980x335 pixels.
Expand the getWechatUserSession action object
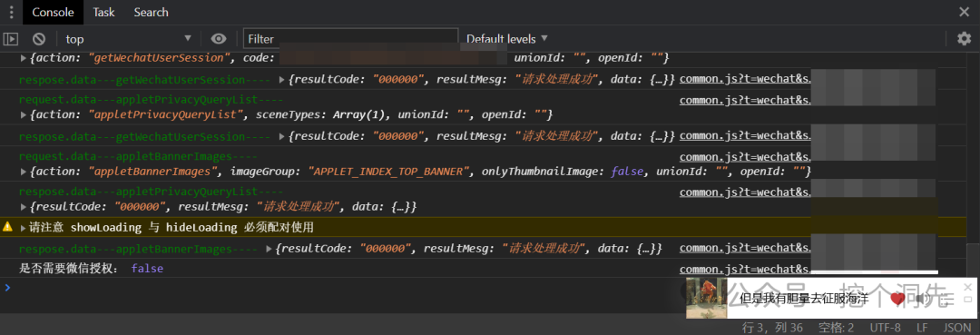(x=24, y=58)
